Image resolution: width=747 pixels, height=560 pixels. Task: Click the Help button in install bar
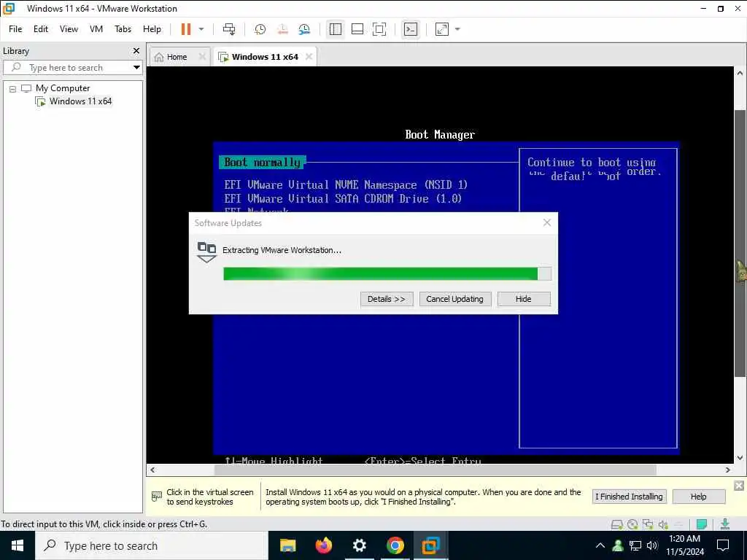698,497
